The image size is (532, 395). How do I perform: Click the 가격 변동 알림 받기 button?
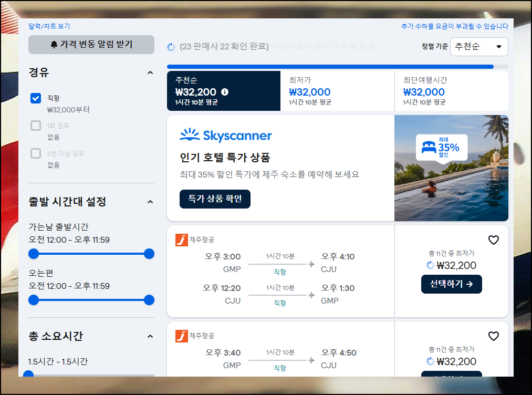pyautogui.click(x=91, y=45)
